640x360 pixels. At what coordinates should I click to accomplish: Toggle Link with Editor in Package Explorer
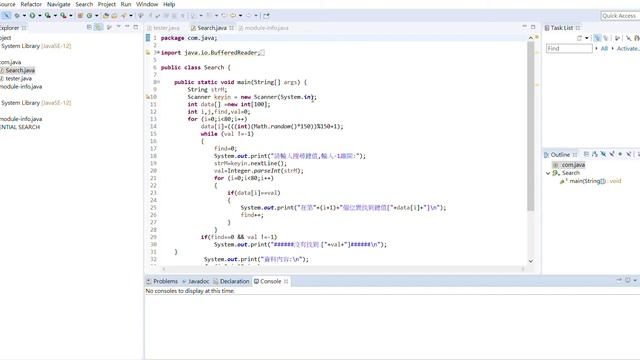[x=98, y=27]
